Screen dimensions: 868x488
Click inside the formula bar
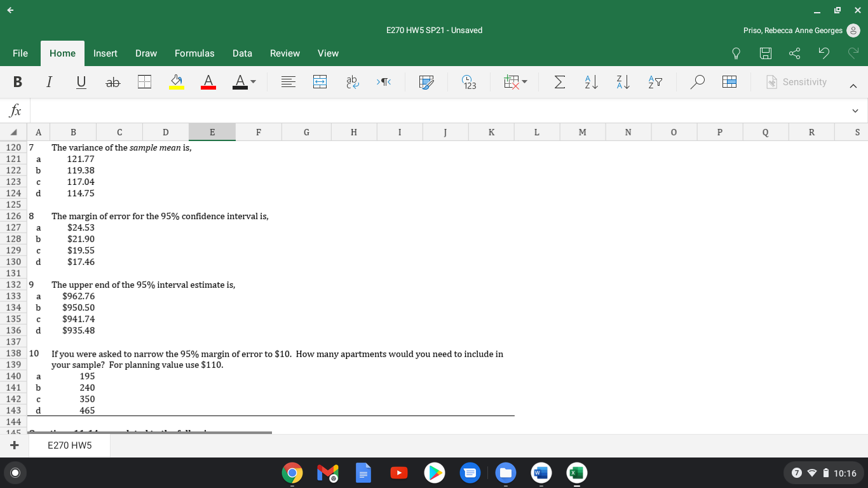pos(437,111)
